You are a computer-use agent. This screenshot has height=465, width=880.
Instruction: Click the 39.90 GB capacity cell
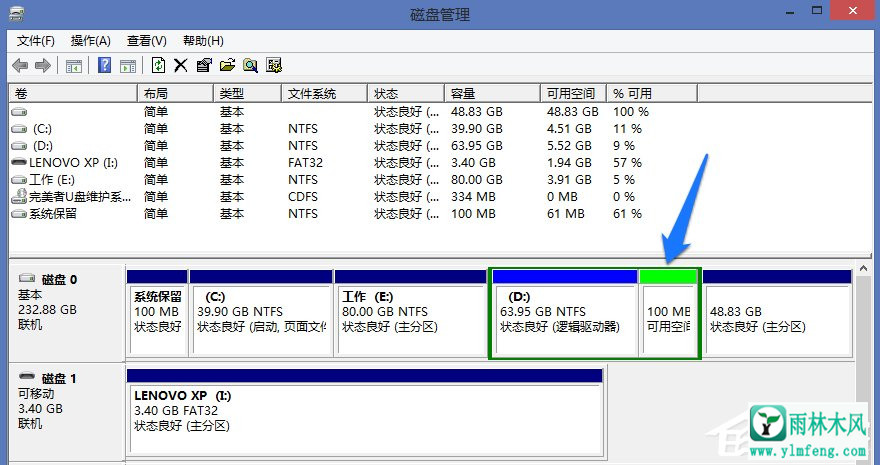(x=476, y=129)
